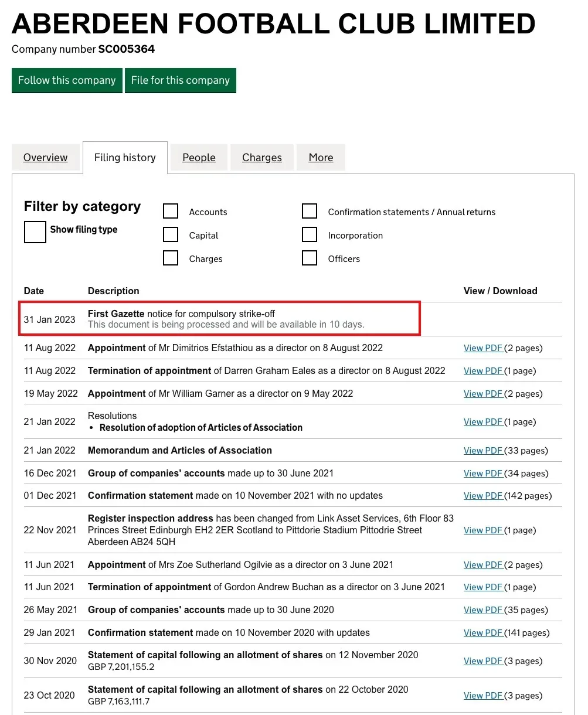Viewport: 588px width, 715px height.
Task: Toggle the Officers filter checkbox
Action: (310, 258)
